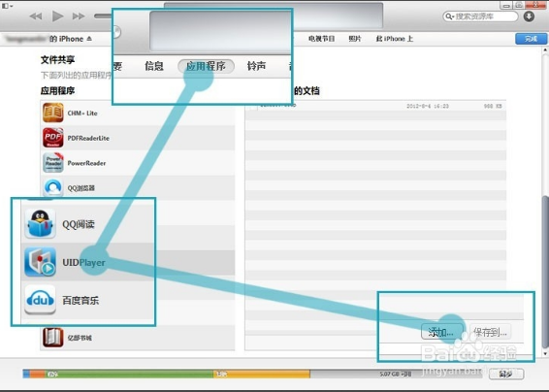Click the scrollbar up arrow
Viewport: 549px width, 392px height.
(545, 50)
